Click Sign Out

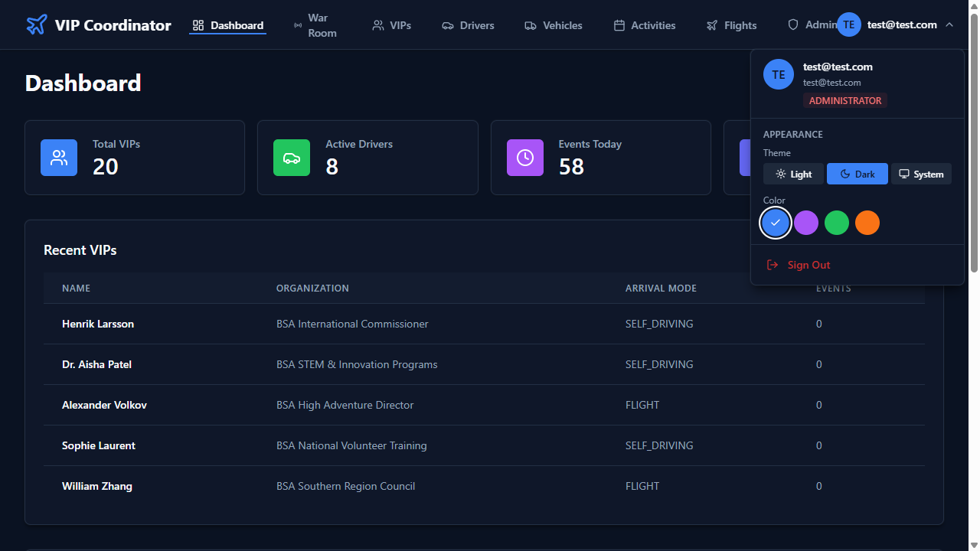pyautogui.click(x=808, y=265)
